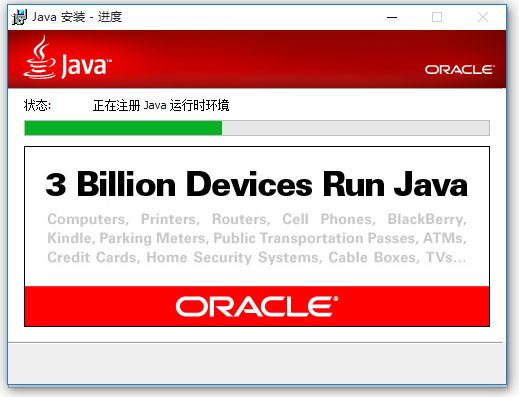Minimize the Java installer window

[392, 17]
